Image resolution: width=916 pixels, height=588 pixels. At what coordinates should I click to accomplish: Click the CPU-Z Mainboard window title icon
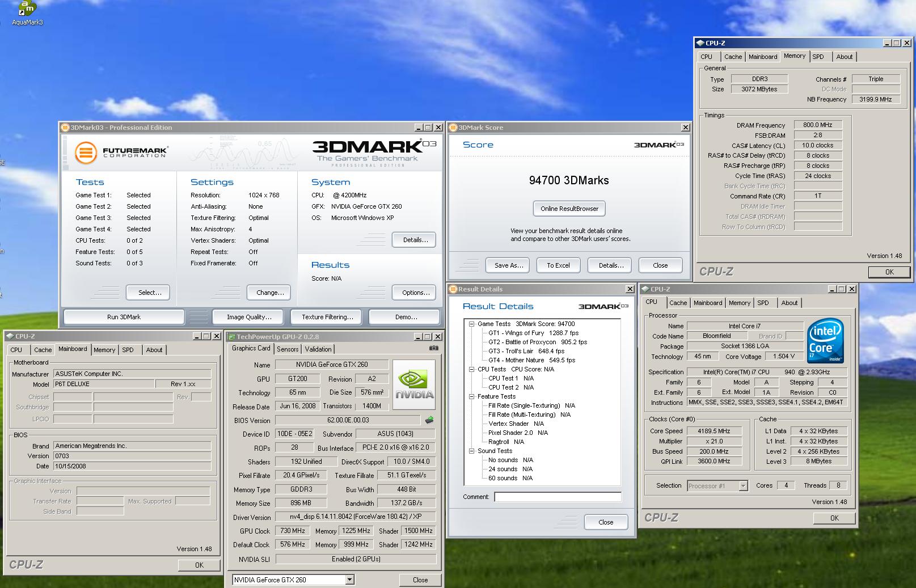(11, 336)
